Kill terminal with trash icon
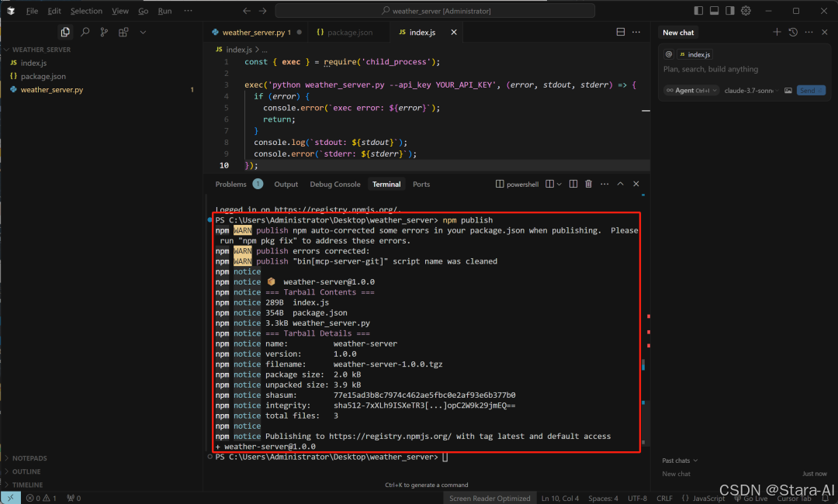Image resolution: width=838 pixels, height=504 pixels. point(588,185)
